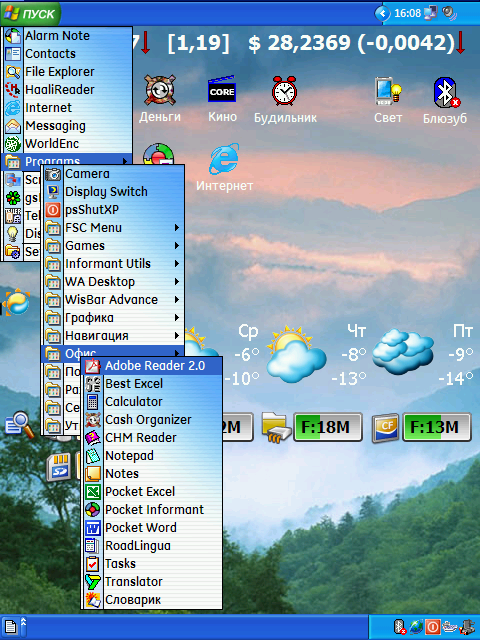Click the Словарик dictionary icon
Viewport: 480px width, 640px height.
(x=93, y=599)
